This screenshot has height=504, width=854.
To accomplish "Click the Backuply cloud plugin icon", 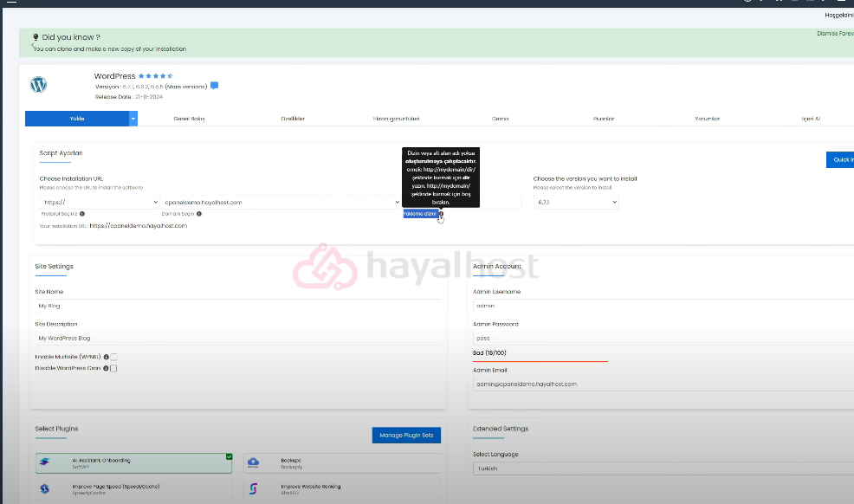I will pyautogui.click(x=253, y=462).
